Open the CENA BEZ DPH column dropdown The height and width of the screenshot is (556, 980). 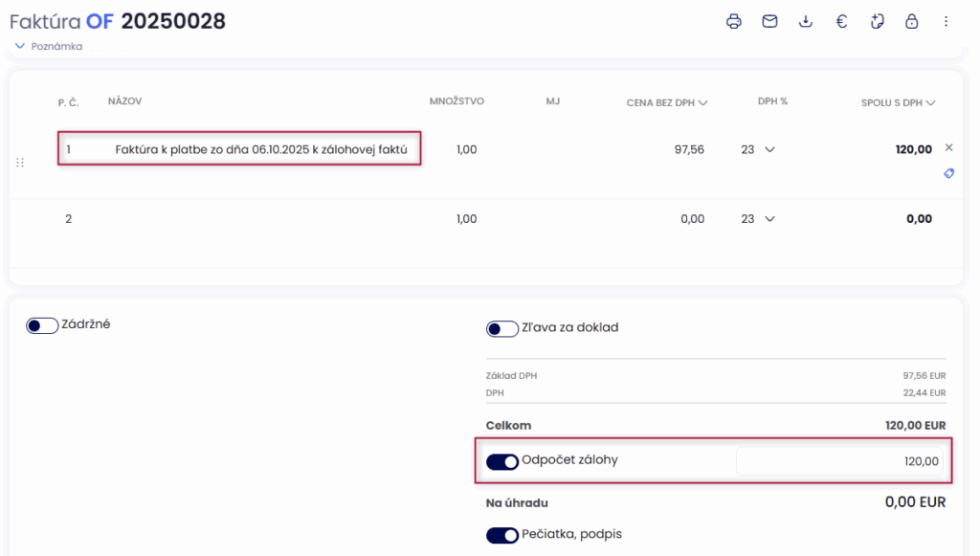point(703,102)
